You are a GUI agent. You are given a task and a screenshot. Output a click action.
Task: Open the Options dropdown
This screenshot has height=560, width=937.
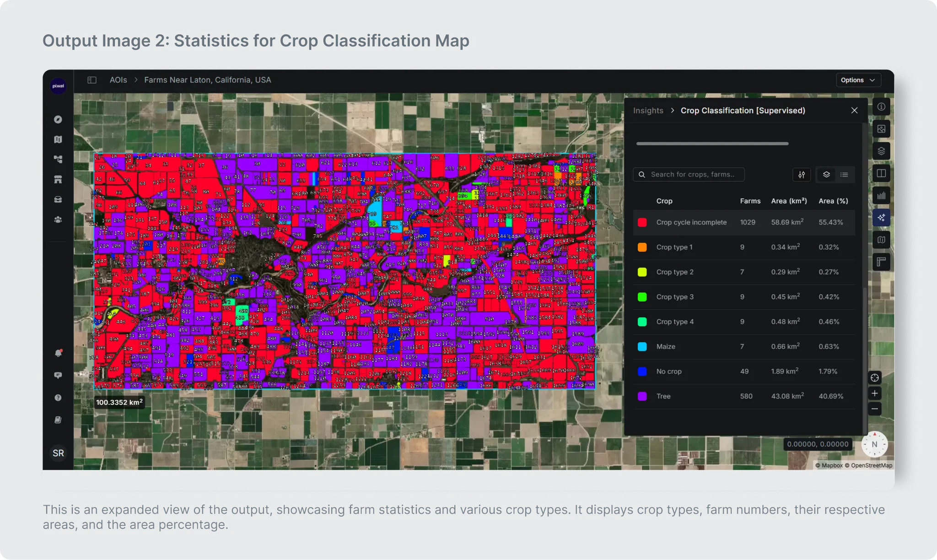[x=857, y=80]
